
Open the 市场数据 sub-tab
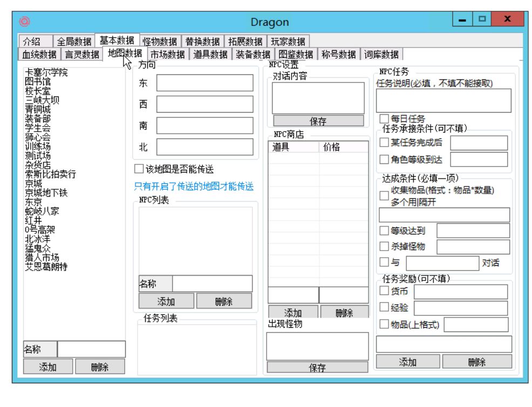pyautogui.click(x=168, y=54)
